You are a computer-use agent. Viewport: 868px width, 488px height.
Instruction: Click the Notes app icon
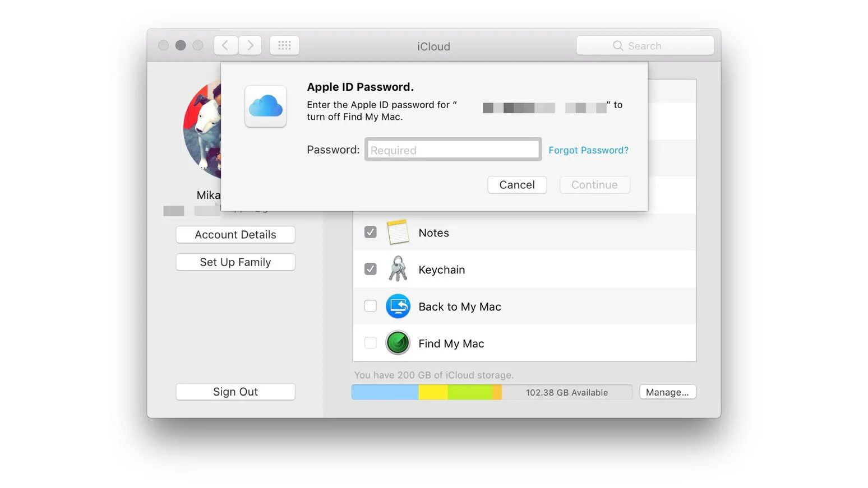point(398,232)
